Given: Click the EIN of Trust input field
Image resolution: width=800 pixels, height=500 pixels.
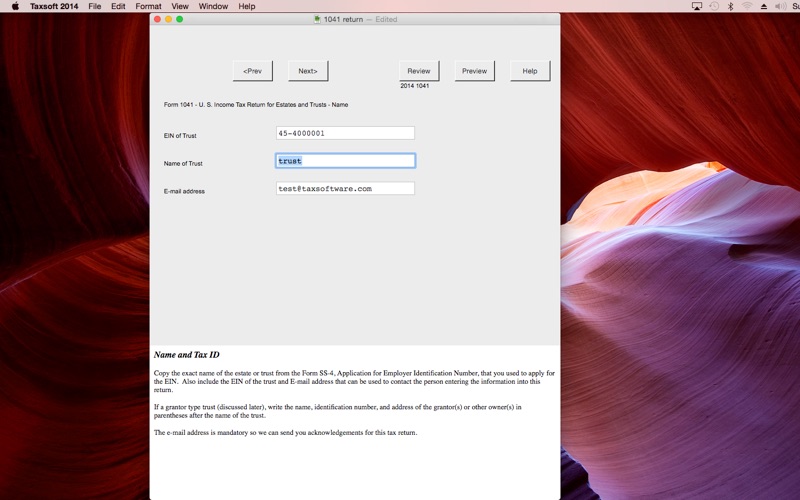Looking at the screenshot, I should [x=345, y=133].
